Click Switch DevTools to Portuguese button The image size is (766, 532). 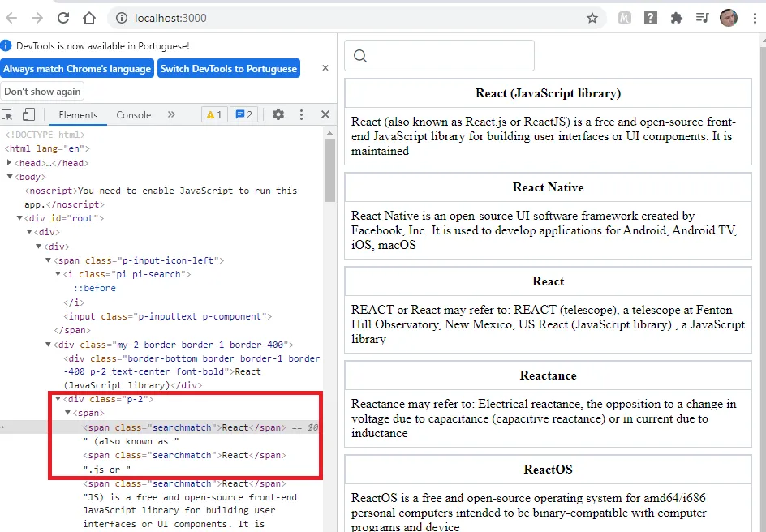point(229,69)
